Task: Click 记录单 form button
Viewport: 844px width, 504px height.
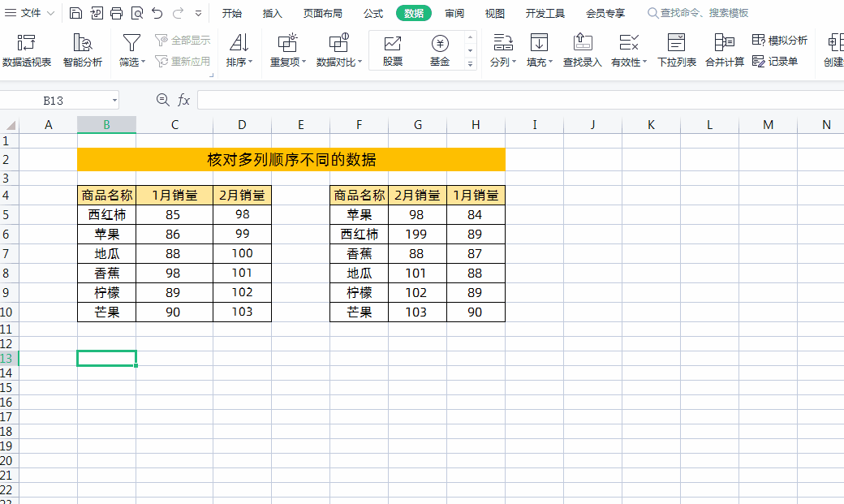Action: coord(774,62)
